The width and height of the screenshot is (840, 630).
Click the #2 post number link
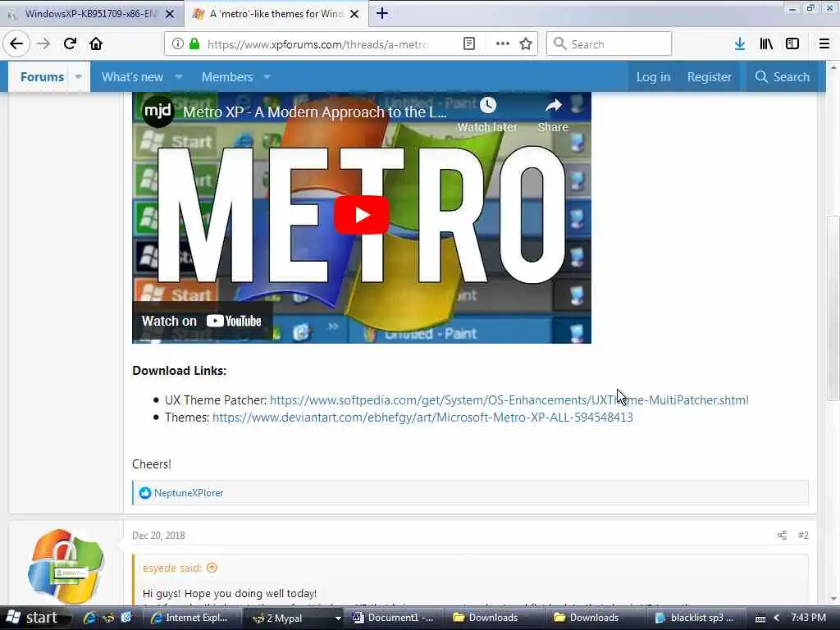pyautogui.click(x=803, y=535)
